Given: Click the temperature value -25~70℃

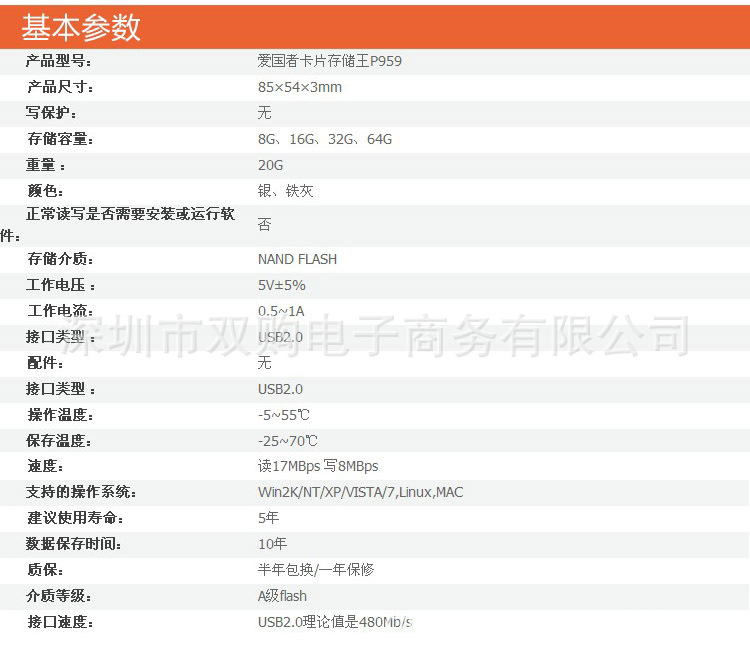Looking at the screenshot, I should [287, 441].
